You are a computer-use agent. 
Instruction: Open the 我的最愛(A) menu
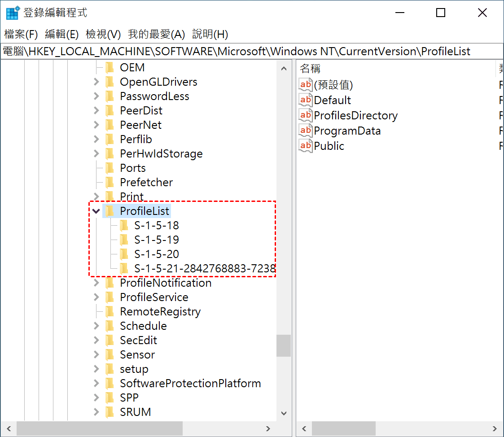(x=157, y=34)
